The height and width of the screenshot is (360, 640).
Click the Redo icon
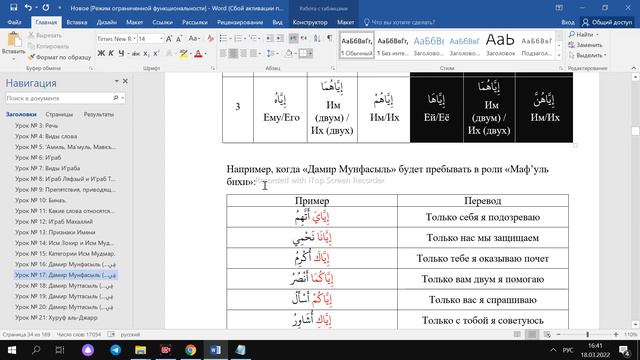click(46, 7)
